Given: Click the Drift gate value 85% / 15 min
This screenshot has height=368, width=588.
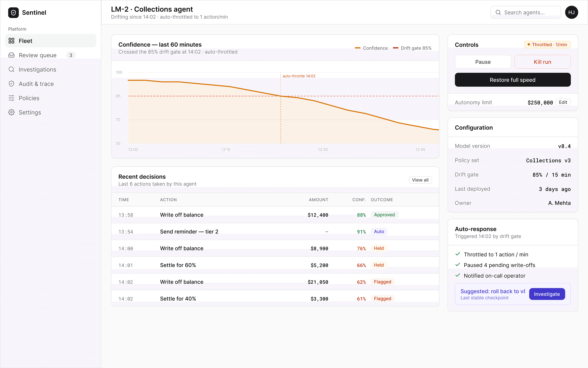Looking at the screenshot, I should [x=551, y=175].
